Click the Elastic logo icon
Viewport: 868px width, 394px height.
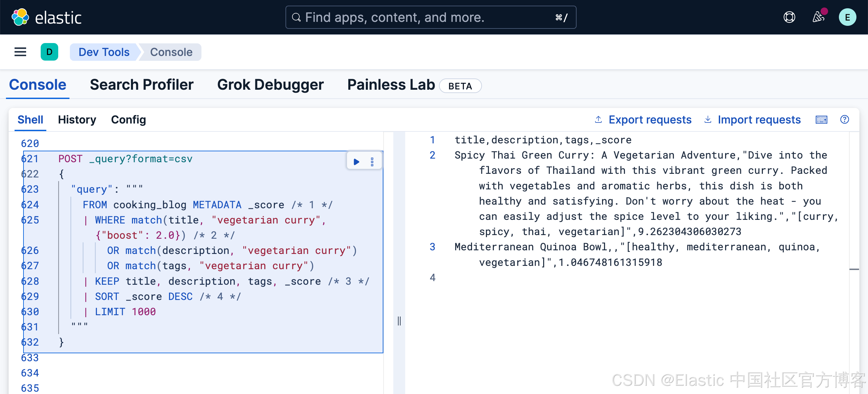[20, 17]
